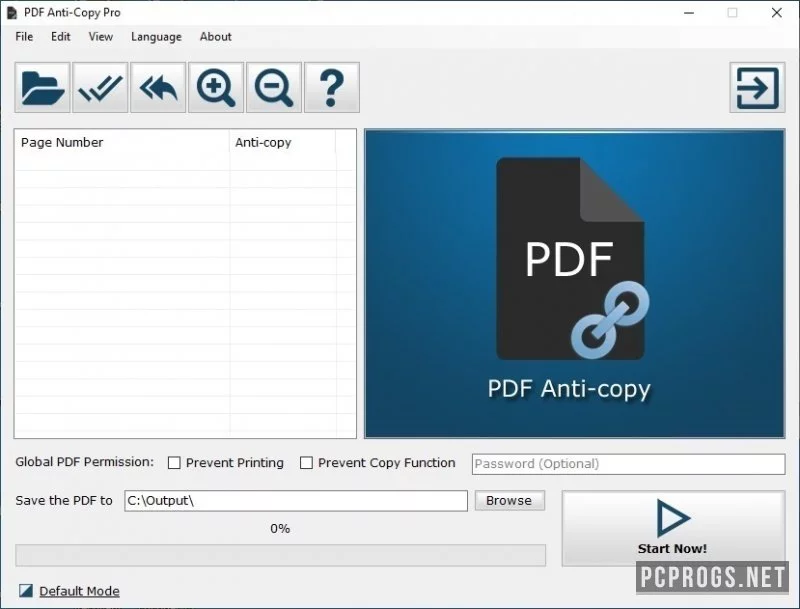Close the PDF Anti-Copy Pro window
This screenshot has width=800, height=609.
click(x=777, y=13)
